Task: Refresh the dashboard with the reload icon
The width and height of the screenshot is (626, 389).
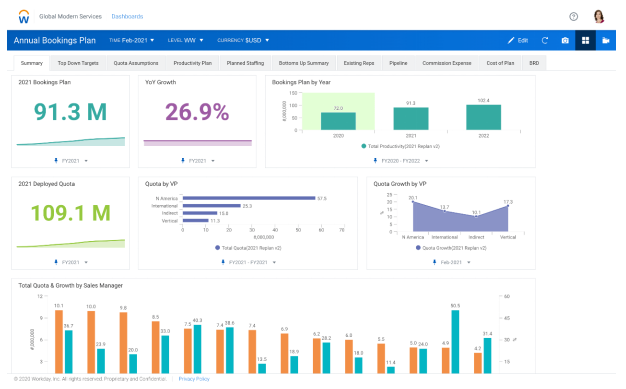Action: [x=545, y=40]
